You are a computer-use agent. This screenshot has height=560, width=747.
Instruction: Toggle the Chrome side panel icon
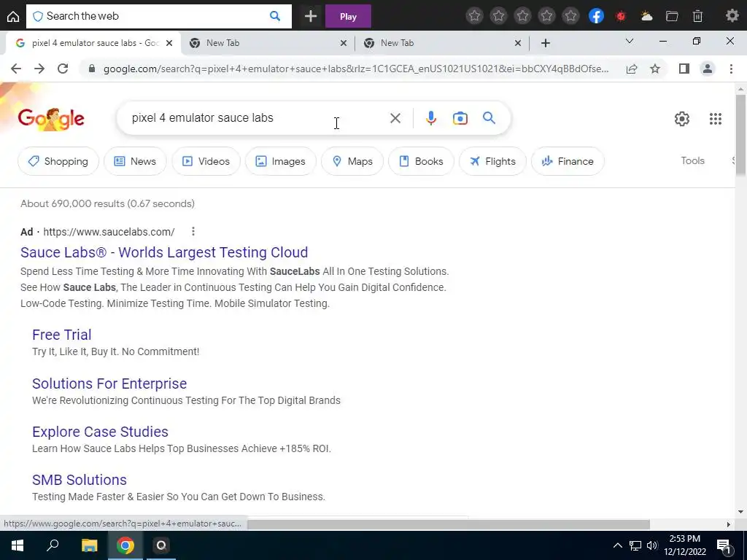click(684, 69)
